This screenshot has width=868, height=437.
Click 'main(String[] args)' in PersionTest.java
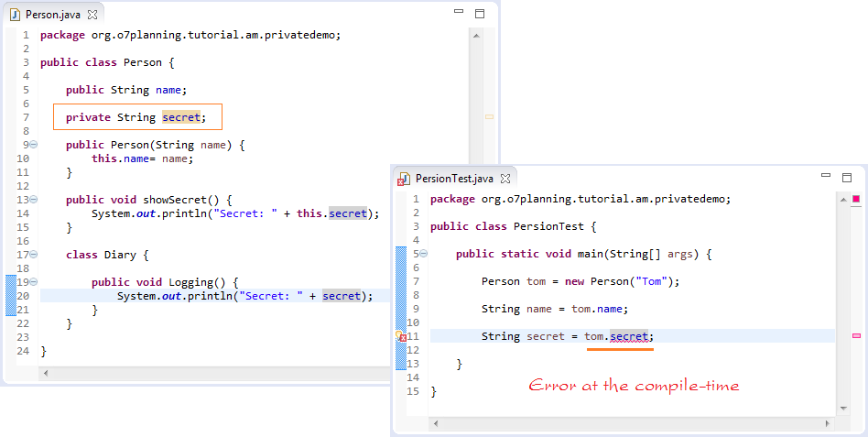point(637,254)
